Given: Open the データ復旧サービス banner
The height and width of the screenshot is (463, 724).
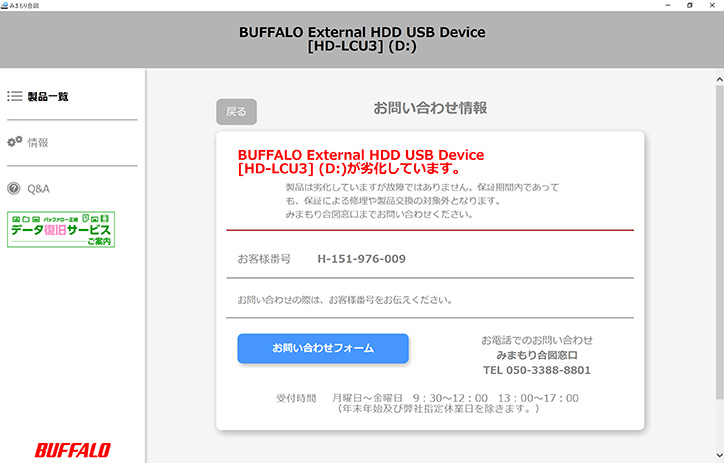Looking at the screenshot, I should click(x=61, y=229).
